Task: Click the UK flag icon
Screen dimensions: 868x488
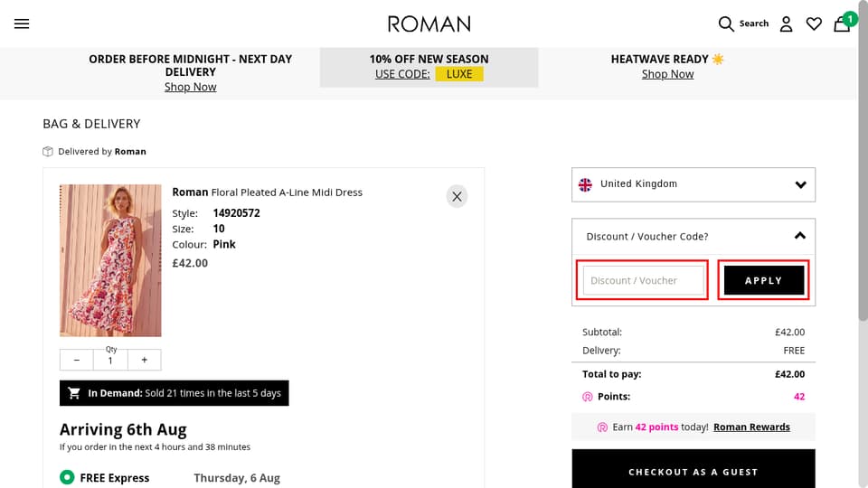Action: coord(585,184)
